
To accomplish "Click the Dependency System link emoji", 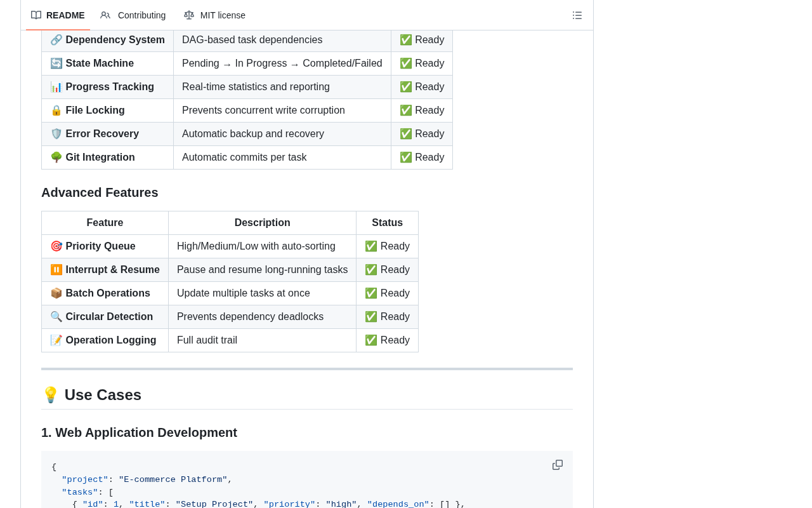I will click(56, 40).
